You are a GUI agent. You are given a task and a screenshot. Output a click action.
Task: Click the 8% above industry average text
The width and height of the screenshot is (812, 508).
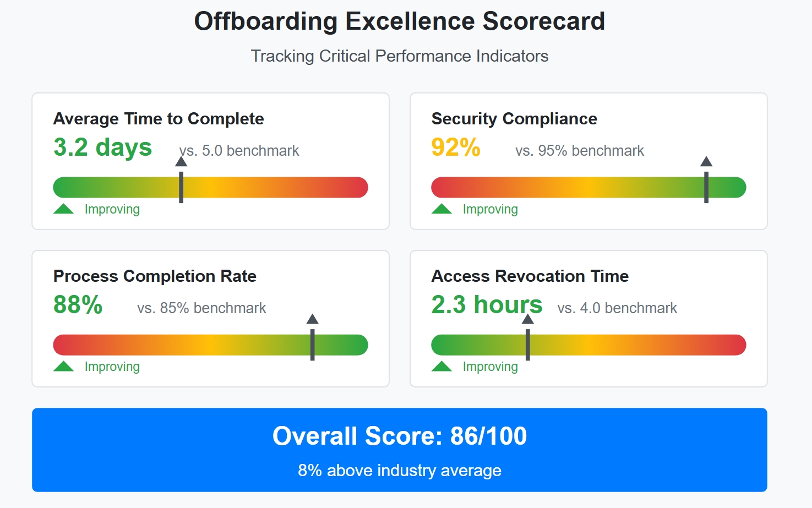(400, 471)
